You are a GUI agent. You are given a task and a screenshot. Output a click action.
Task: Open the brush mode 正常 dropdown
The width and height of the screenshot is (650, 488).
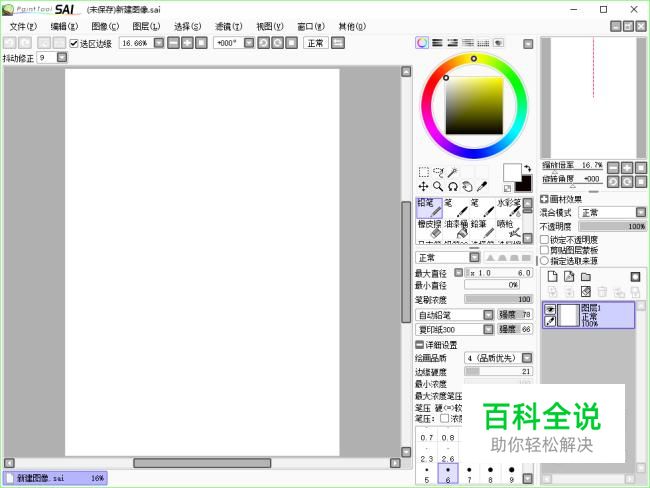(x=475, y=257)
